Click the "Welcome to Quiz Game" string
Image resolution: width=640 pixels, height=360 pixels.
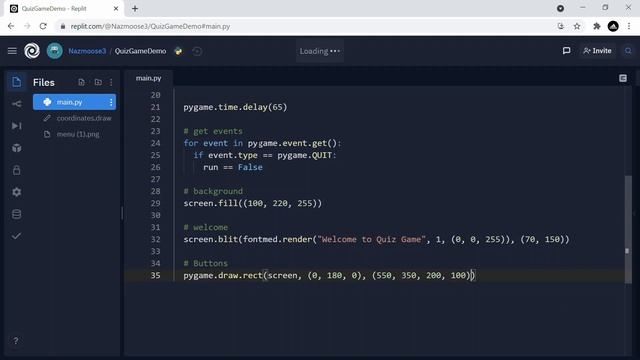click(x=371, y=239)
